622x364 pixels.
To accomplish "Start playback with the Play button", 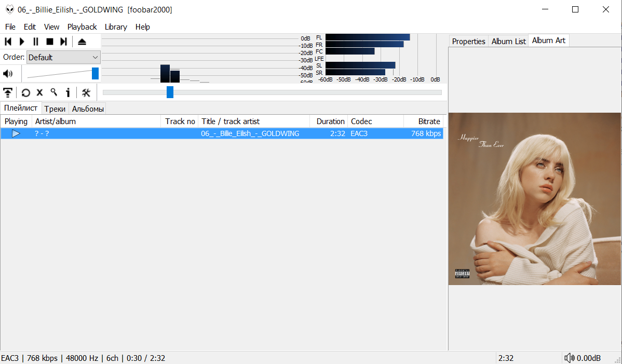I will (22, 42).
